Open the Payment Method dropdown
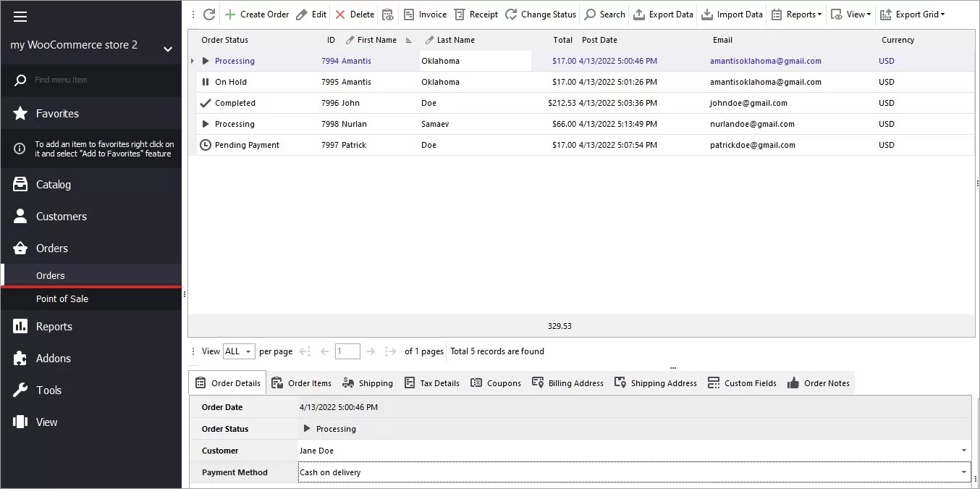 963,472
